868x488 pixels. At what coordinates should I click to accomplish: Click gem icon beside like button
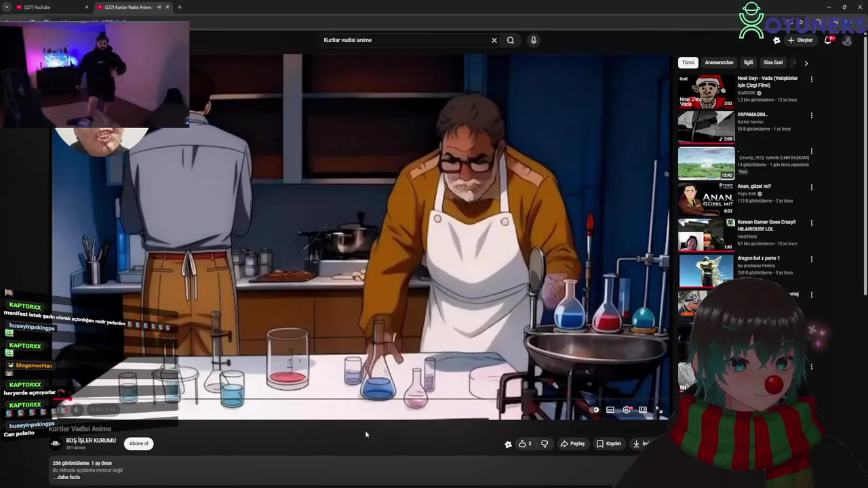508,444
